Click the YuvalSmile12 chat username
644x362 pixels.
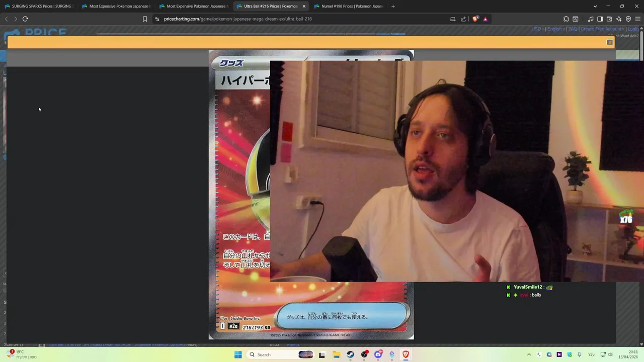point(528,287)
